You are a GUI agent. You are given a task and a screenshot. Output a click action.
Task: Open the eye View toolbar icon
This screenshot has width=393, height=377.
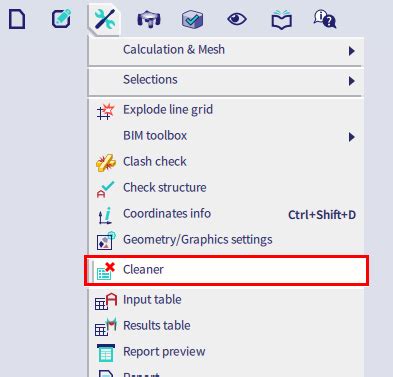[x=237, y=19]
